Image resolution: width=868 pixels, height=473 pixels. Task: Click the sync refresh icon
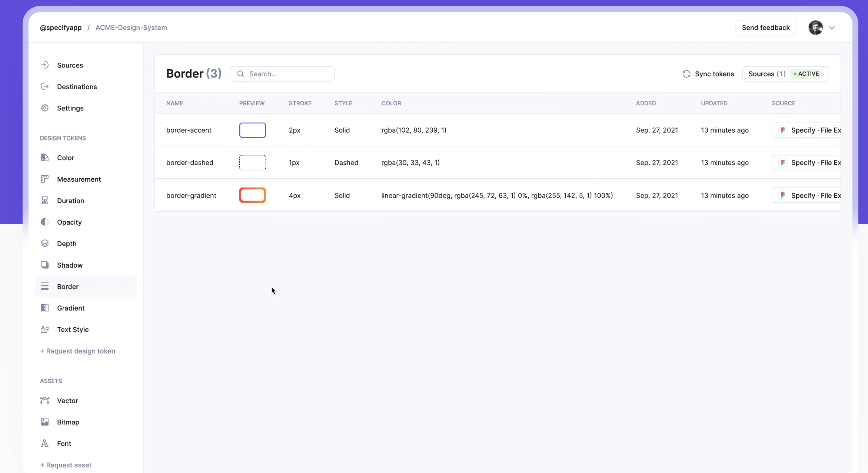(x=686, y=74)
